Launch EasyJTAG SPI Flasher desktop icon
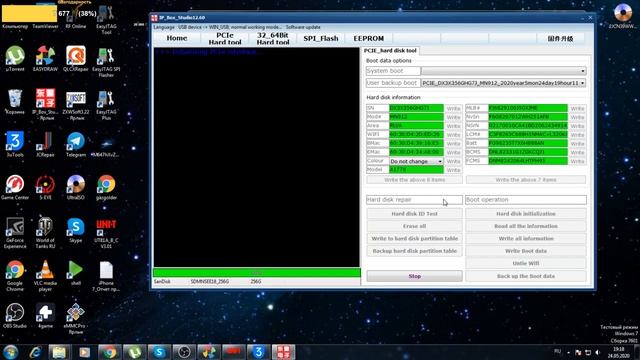The image size is (640, 360). point(106,62)
